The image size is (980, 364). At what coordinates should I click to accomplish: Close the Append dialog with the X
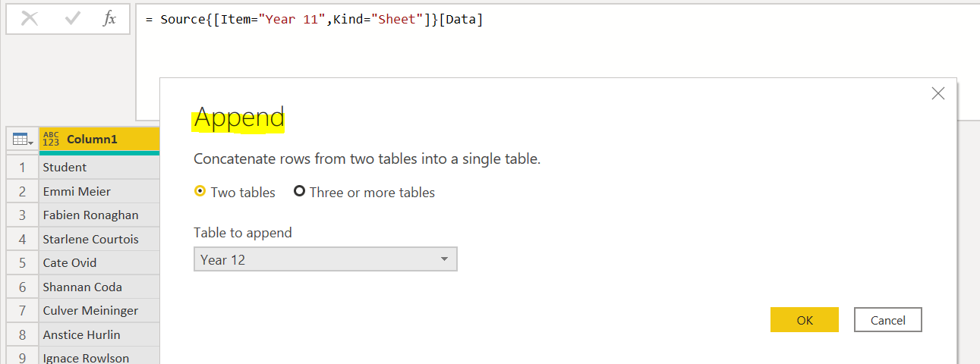point(937,94)
